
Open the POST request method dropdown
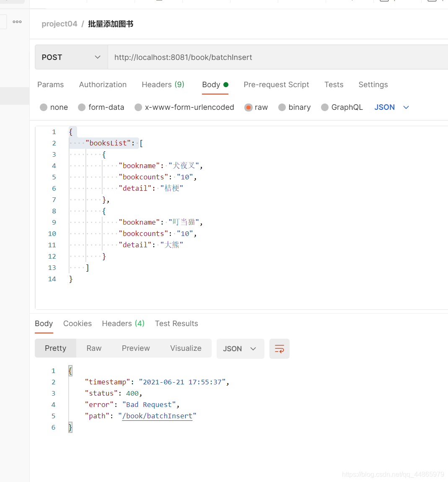[x=71, y=57]
